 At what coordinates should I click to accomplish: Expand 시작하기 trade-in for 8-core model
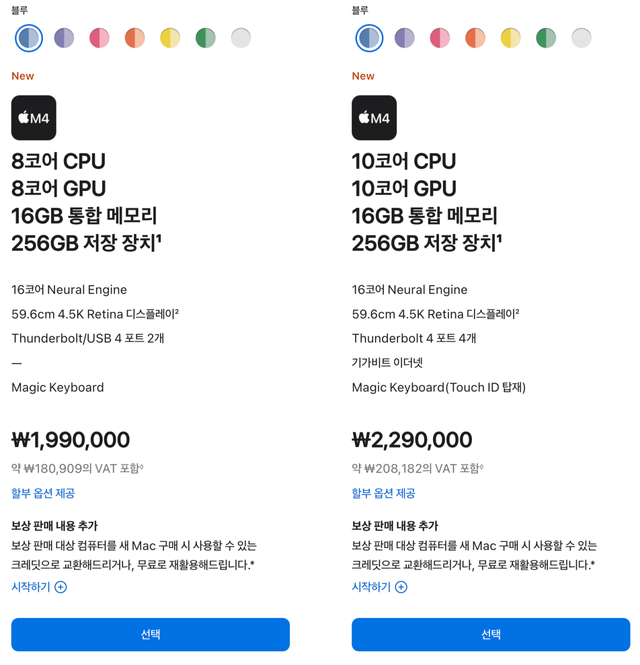click(39, 587)
